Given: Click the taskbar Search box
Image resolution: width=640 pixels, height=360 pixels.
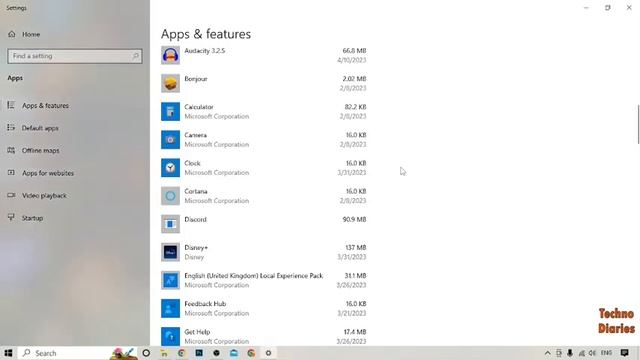Looking at the screenshot, I should [78, 353].
